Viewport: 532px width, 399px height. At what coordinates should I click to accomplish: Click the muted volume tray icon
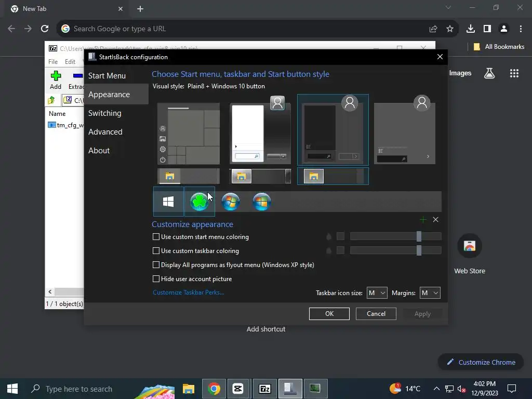461,389
